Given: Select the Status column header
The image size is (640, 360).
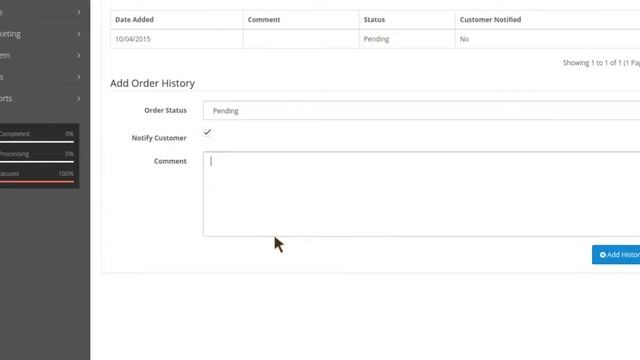Looking at the screenshot, I should (x=374, y=20).
